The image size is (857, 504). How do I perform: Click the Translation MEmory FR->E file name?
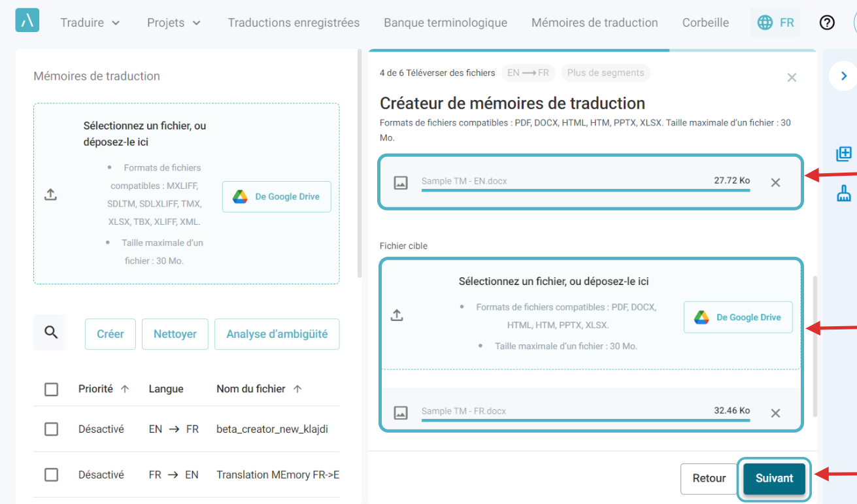278,475
